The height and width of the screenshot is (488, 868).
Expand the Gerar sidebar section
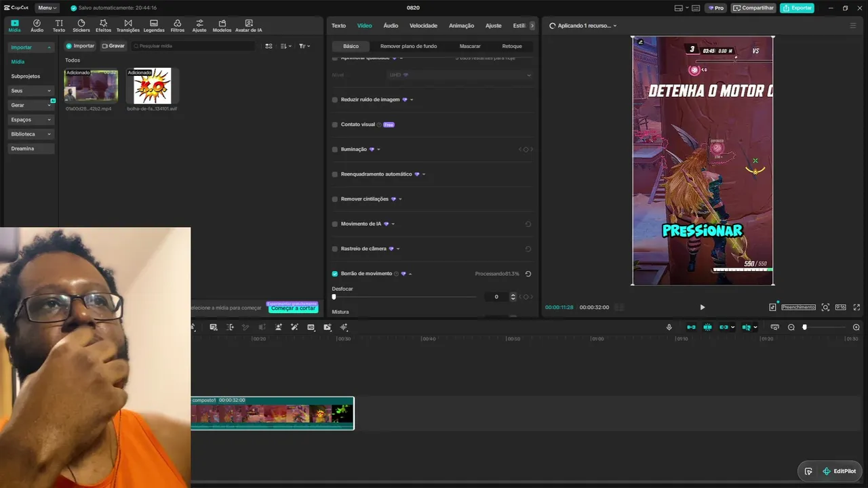pos(31,105)
